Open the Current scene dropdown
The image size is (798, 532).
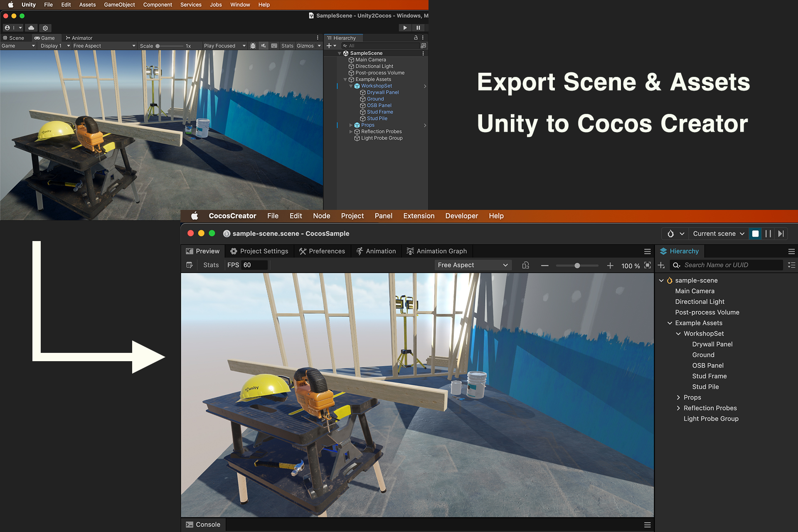point(718,234)
